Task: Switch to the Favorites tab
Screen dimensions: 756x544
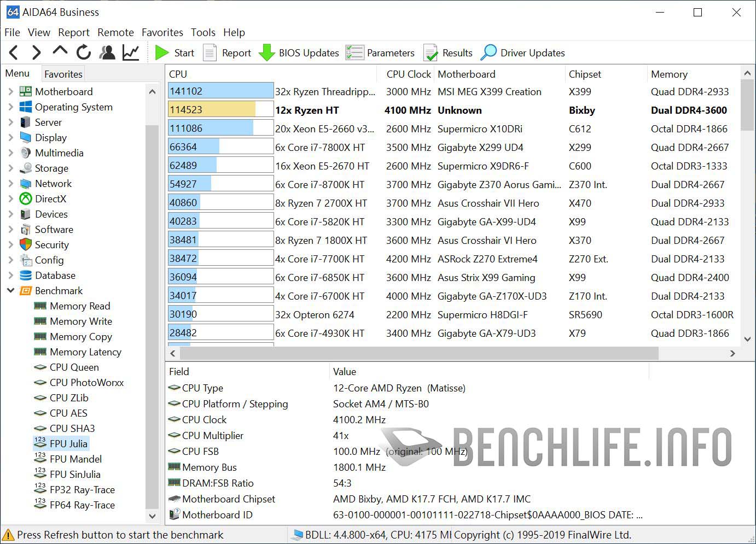Action: tap(63, 73)
